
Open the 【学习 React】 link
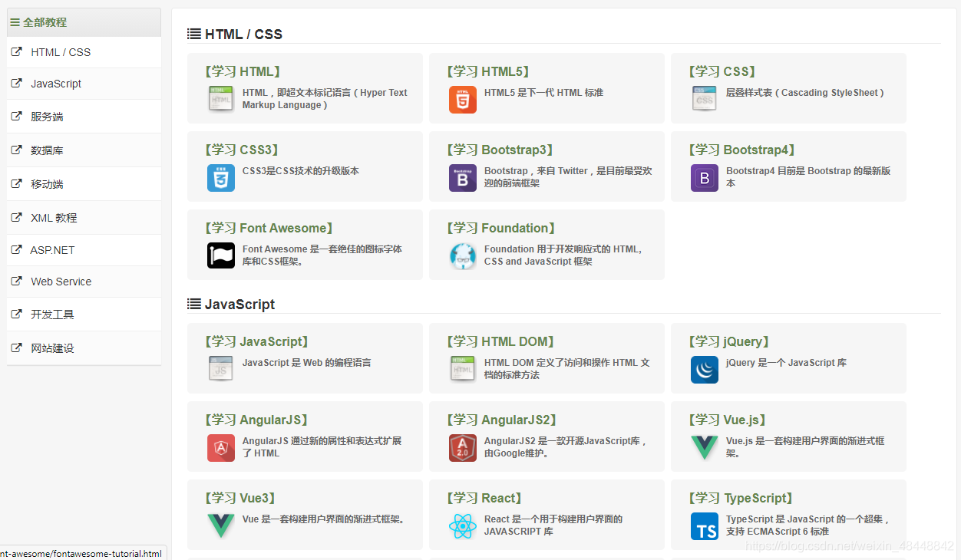coord(485,498)
